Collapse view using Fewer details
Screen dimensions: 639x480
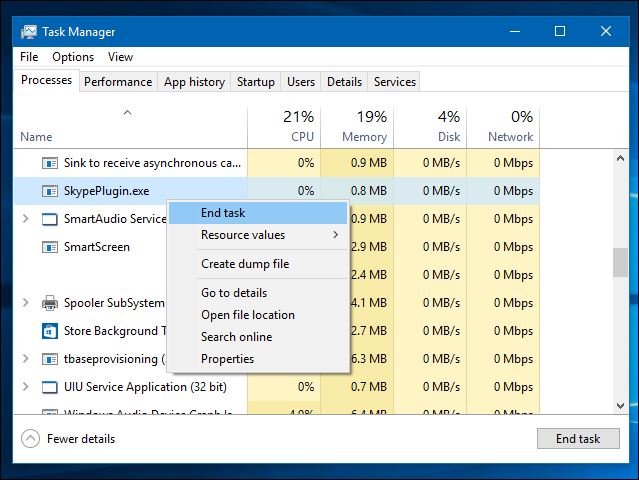click(x=68, y=439)
